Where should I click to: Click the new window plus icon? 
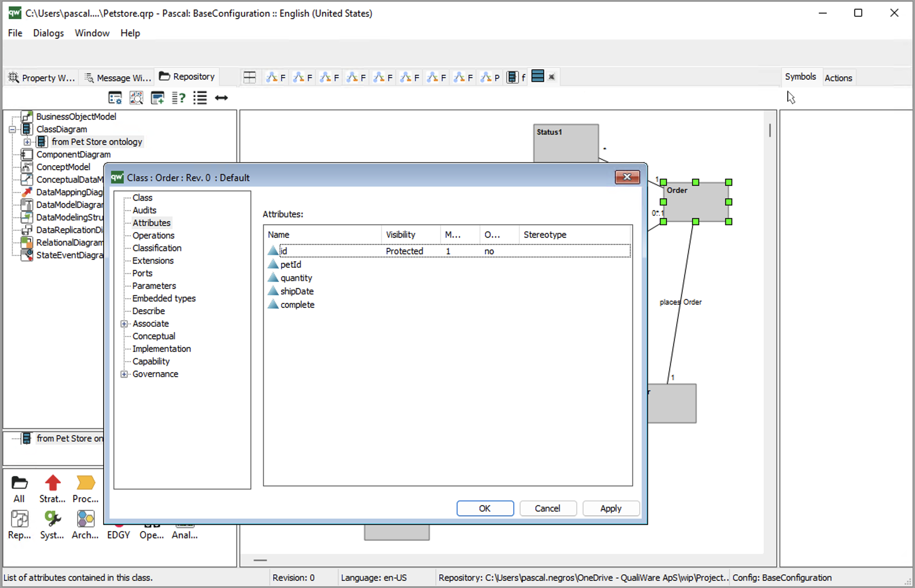(x=157, y=98)
